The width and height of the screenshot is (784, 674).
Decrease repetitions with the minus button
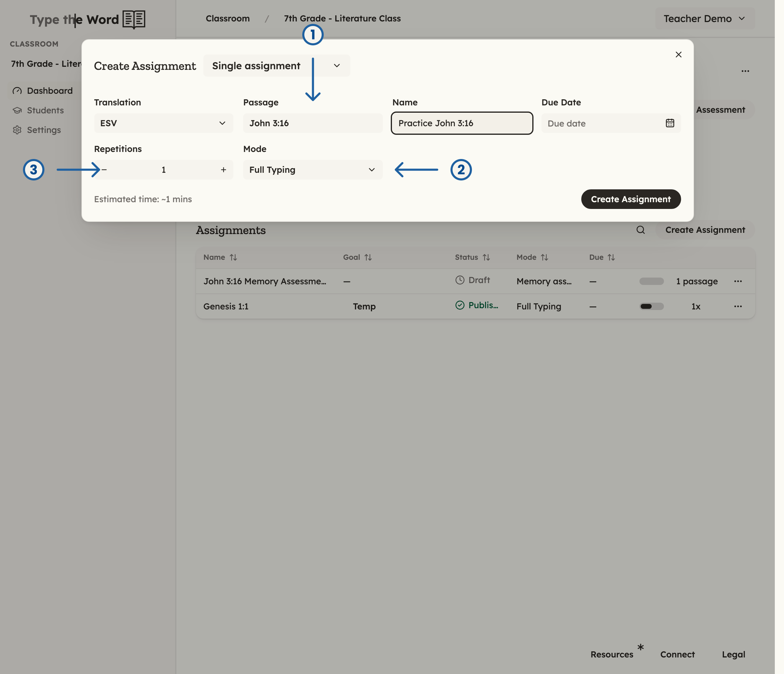point(104,169)
